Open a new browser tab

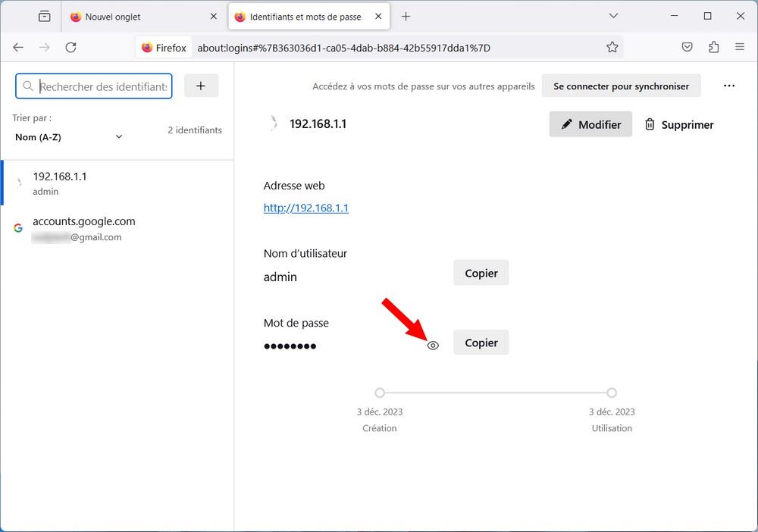(408, 16)
